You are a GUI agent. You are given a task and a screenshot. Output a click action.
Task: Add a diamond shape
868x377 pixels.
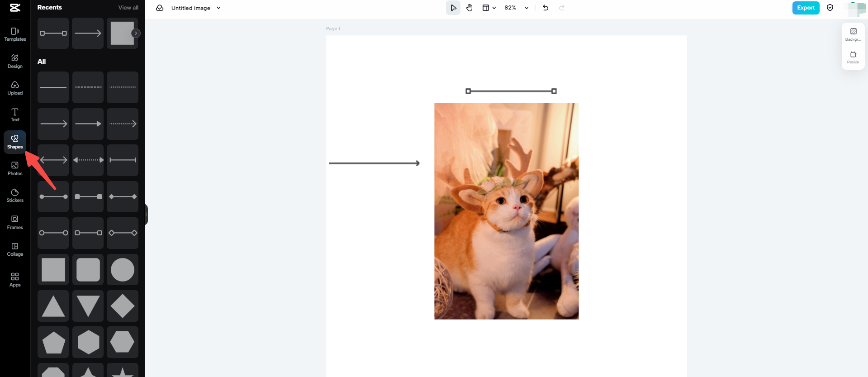123,306
